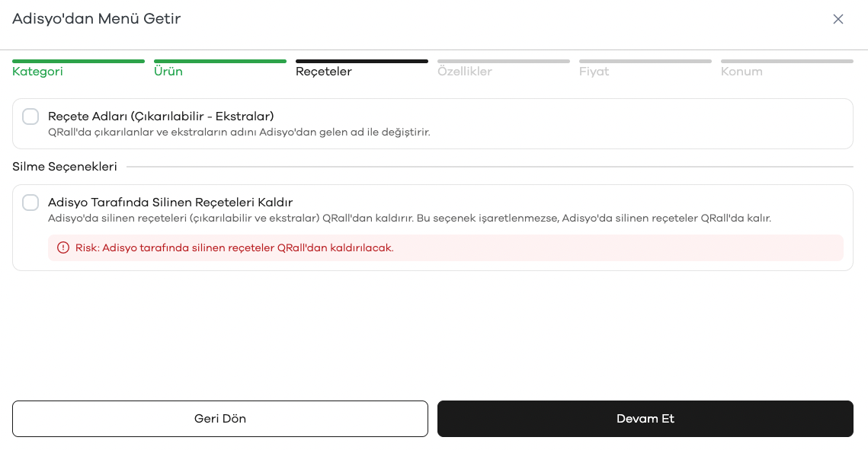
Task: Enable the Reçete Adları checkbox
Action: [30, 116]
